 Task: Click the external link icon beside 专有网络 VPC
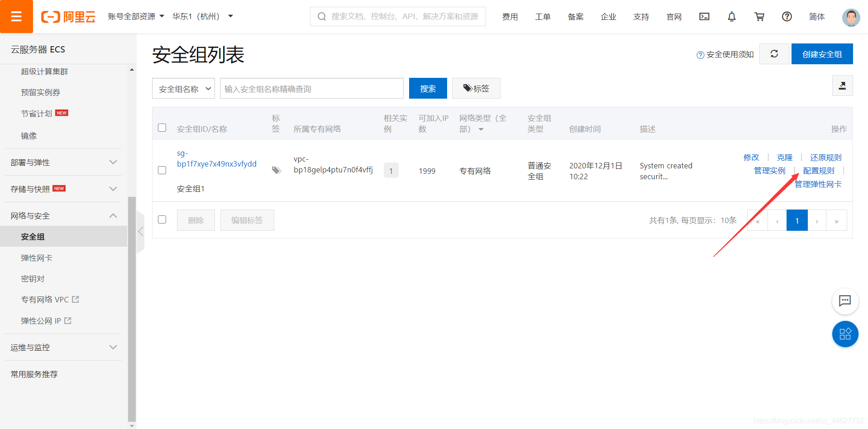tap(76, 300)
